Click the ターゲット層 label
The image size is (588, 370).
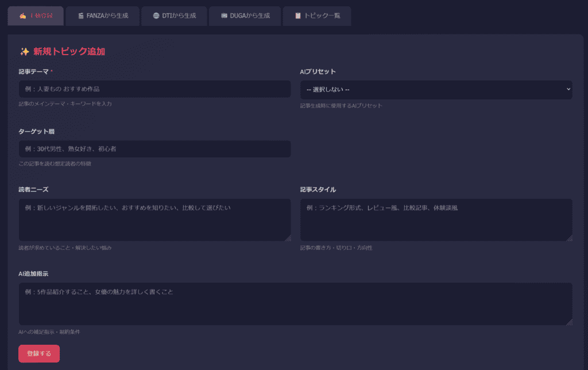pyautogui.click(x=36, y=132)
